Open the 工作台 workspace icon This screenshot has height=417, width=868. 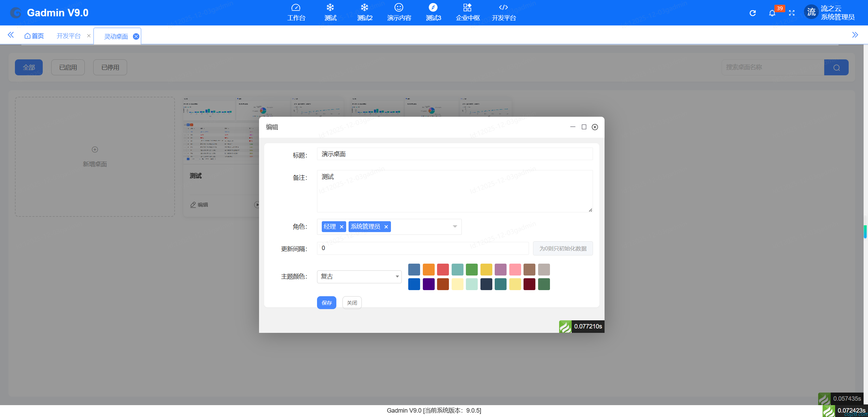click(296, 12)
